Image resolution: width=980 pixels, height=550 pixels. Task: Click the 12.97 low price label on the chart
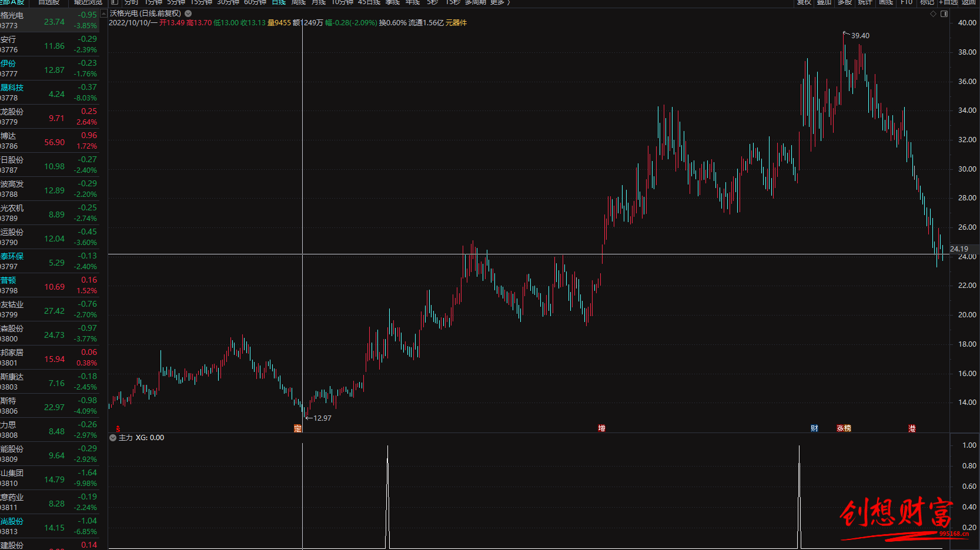point(322,418)
